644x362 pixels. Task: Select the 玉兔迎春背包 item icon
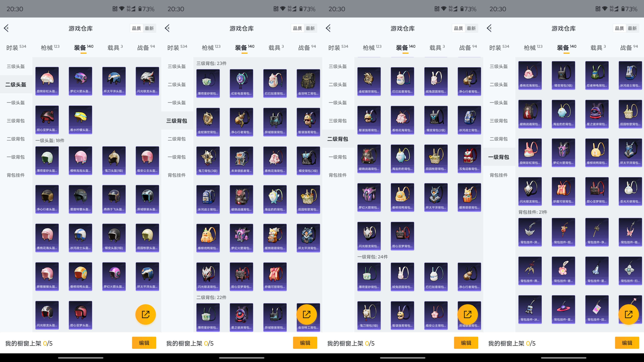(469, 159)
